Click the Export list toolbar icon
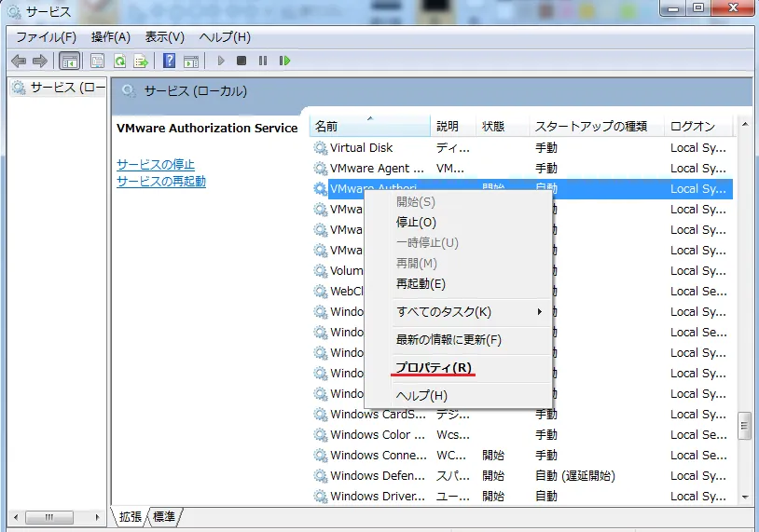The height and width of the screenshot is (532, 759). click(x=141, y=61)
